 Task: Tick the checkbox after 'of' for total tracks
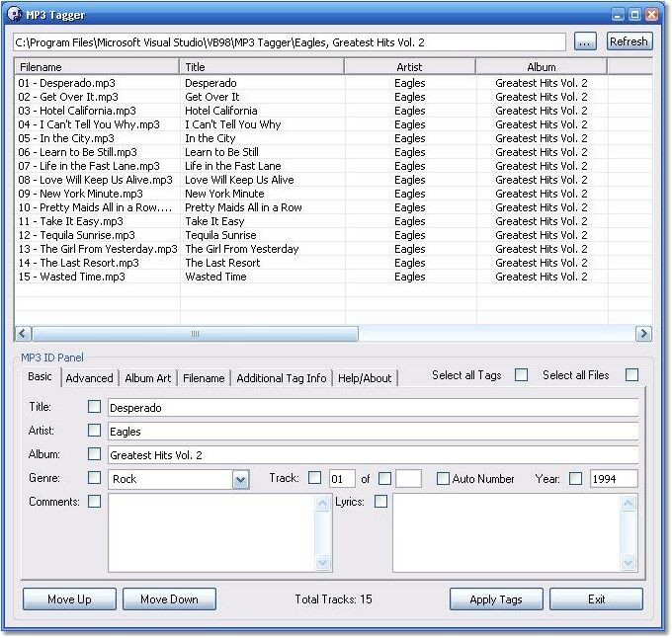pos(384,478)
